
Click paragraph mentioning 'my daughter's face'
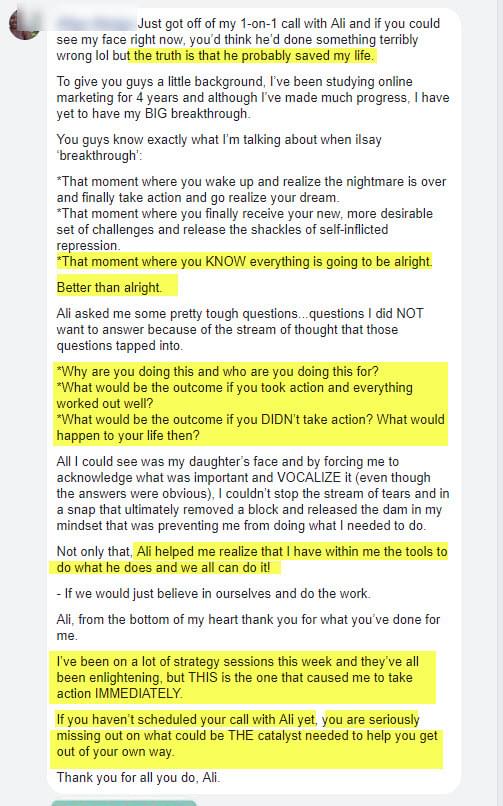point(253,493)
